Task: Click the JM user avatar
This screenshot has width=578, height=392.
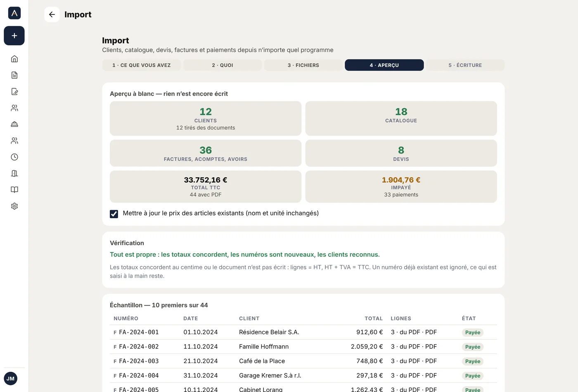Action: click(11, 378)
